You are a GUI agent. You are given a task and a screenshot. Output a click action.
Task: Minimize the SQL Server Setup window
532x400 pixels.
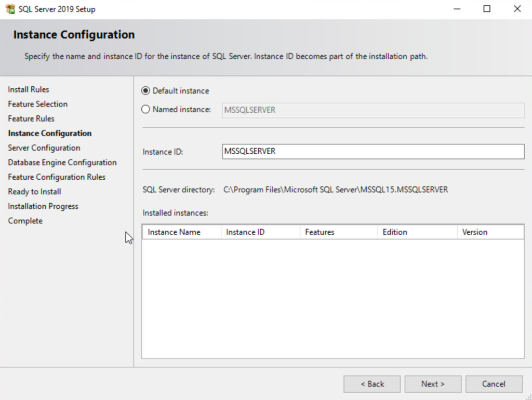(457, 9)
